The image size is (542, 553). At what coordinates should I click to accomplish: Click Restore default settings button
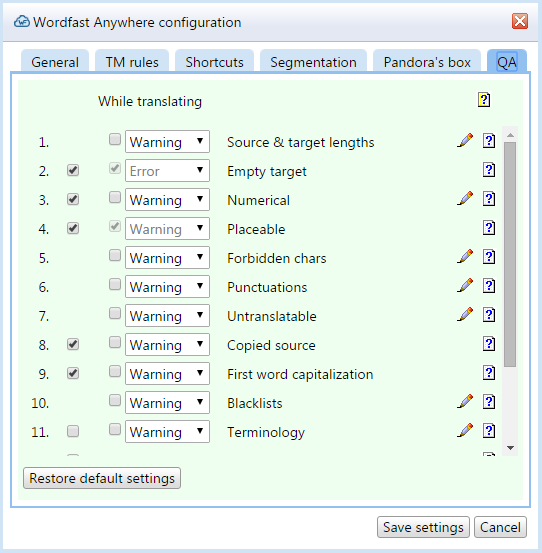tap(102, 478)
